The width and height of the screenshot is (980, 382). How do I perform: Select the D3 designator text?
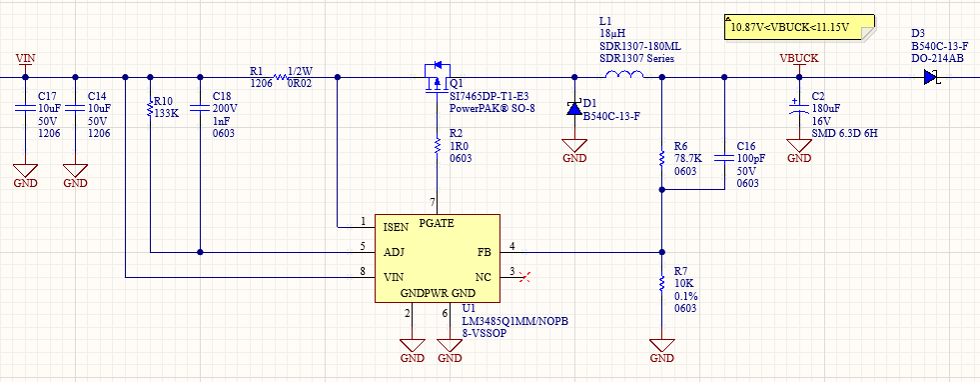917,34
